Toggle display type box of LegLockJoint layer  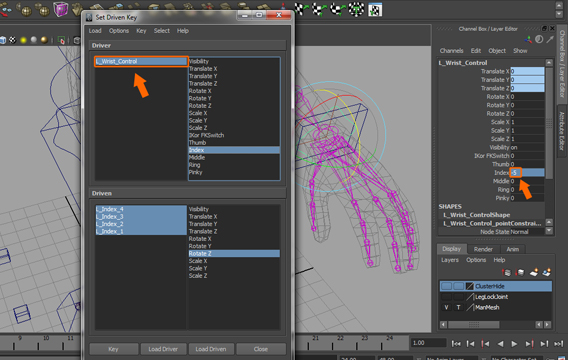tap(458, 297)
